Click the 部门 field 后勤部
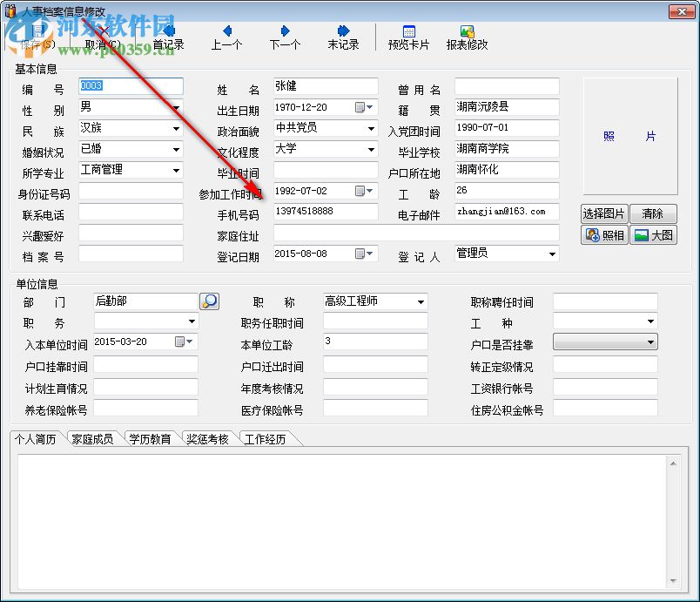The height and width of the screenshot is (602, 700). [145, 301]
